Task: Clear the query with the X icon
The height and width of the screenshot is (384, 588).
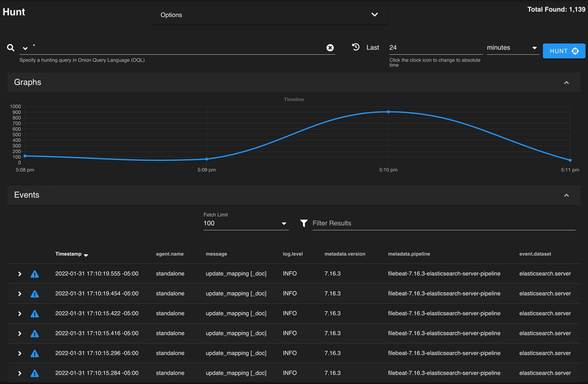Action: coord(330,47)
